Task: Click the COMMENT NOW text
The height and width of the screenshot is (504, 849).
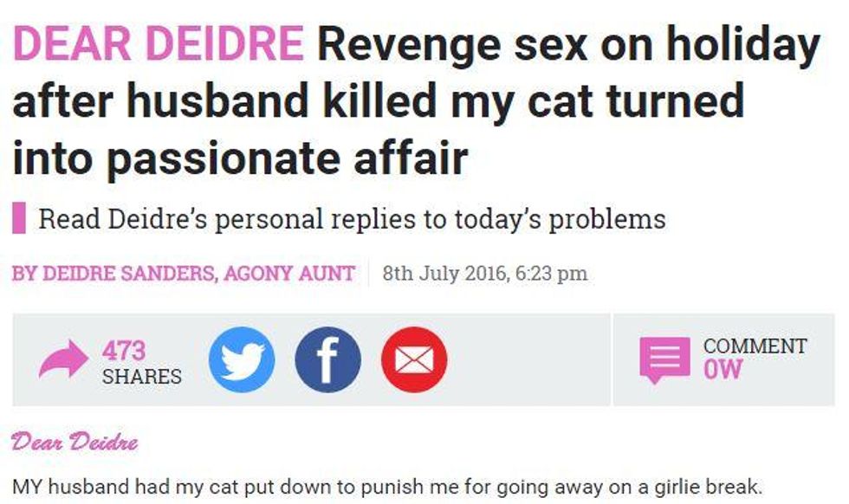Action: (755, 358)
